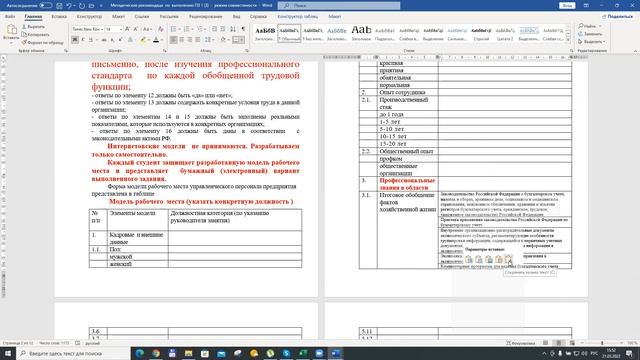The height and width of the screenshot is (360, 640).
Task: Apply the font color swatch
Action: click(x=156, y=40)
